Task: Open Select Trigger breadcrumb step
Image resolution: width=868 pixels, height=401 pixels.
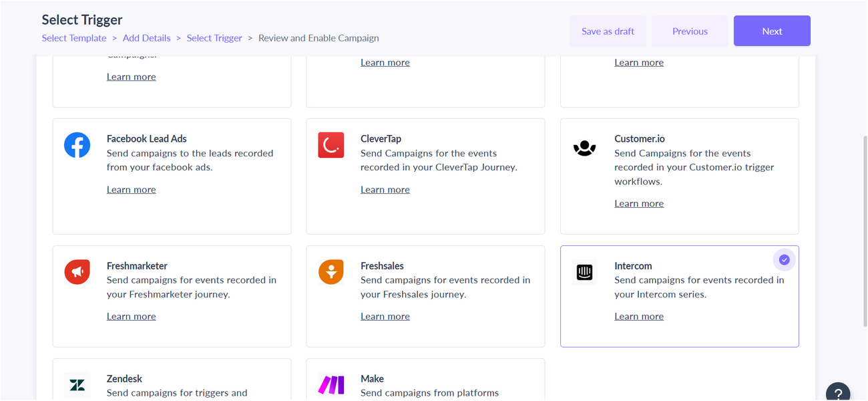Action: pyautogui.click(x=214, y=38)
